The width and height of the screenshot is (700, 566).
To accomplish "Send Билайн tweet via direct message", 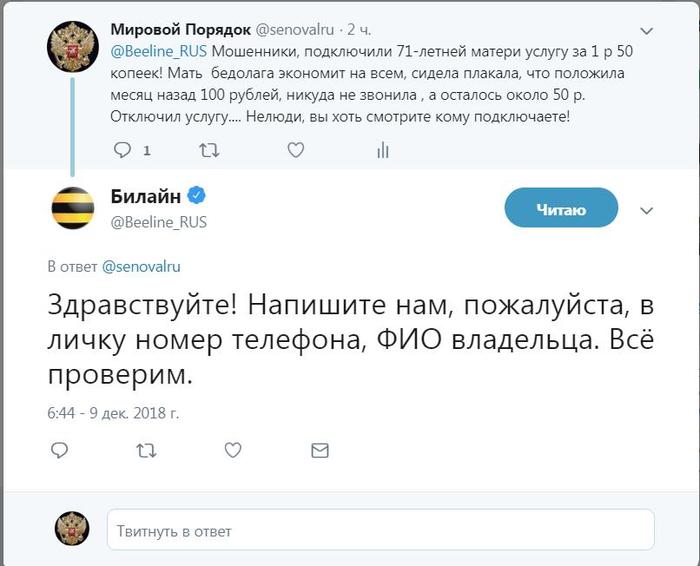I will 319,450.
